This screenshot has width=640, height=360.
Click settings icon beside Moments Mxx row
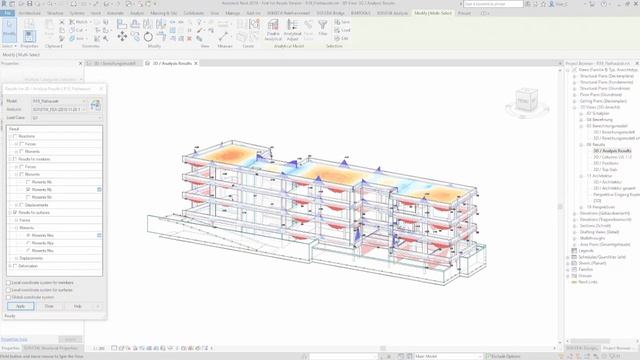pyautogui.click(x=99, y=236)
